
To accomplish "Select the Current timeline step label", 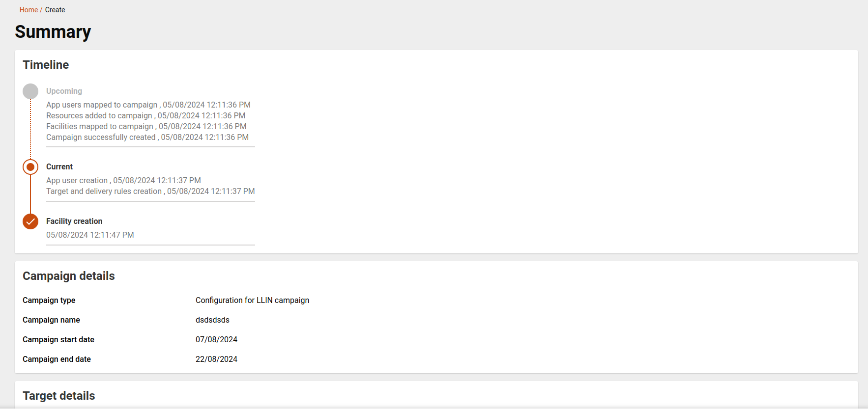I will (x=59, y=167).
